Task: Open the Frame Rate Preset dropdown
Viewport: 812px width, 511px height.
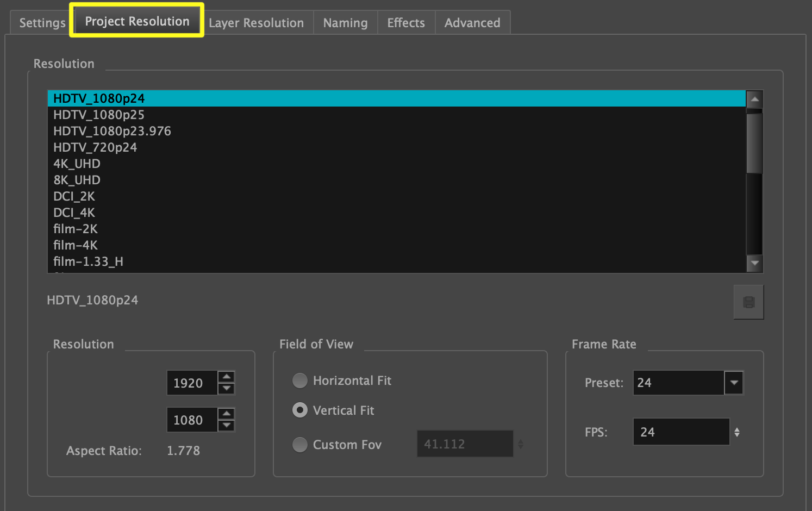Action: coord(734,383)
